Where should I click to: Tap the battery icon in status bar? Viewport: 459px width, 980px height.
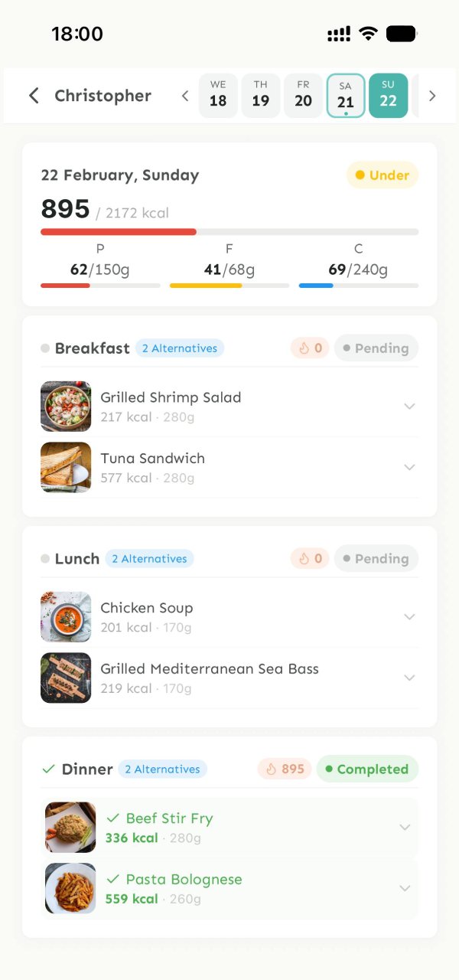click(401, 34)
